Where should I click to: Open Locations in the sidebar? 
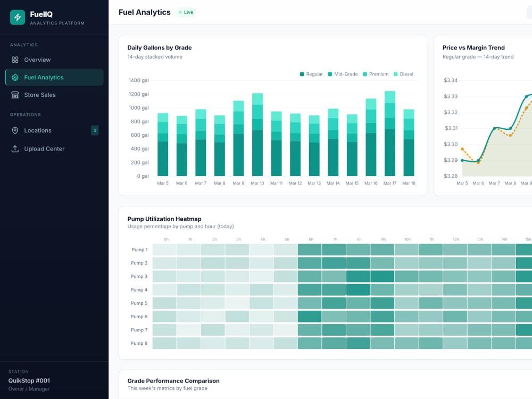click(x=54, y=131)
